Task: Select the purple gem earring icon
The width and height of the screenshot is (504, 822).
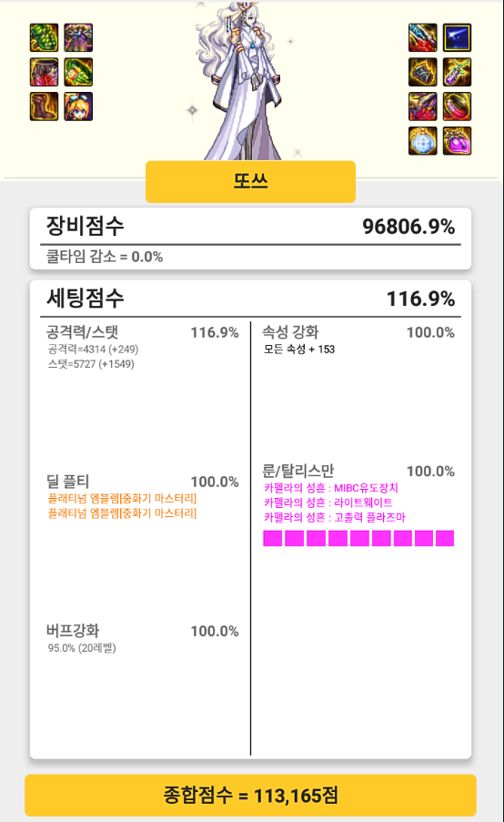Action: pyautogui.click(x=458, y=141)
